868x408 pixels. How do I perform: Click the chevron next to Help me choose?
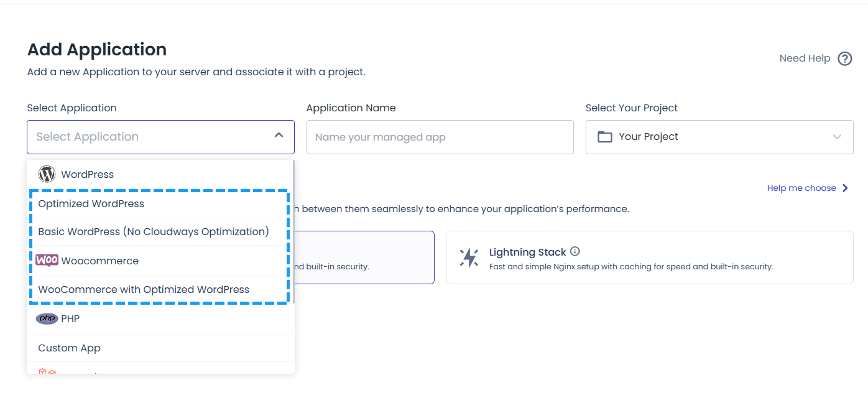point(845,188)
